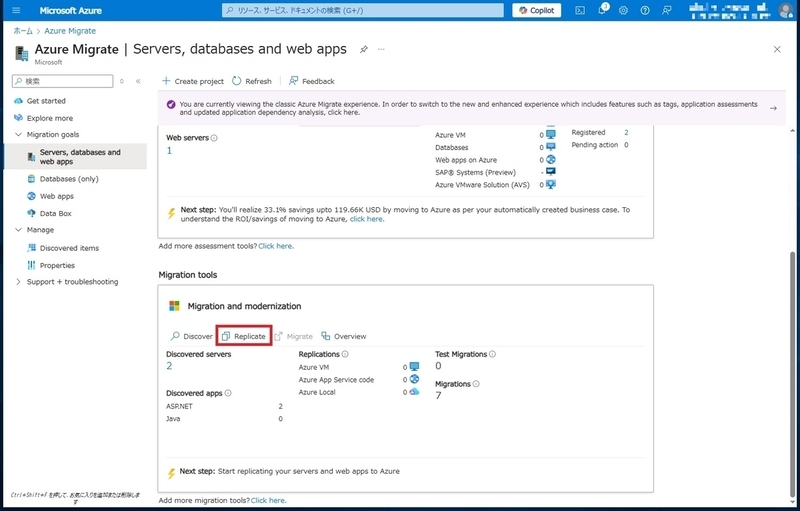Click Overview in Migration and modernization

coord(343,336)
